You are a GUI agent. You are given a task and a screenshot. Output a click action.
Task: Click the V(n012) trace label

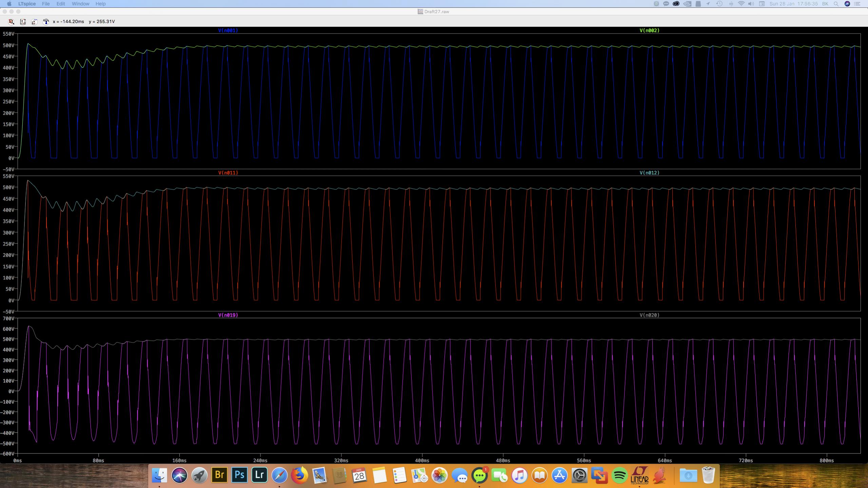pyautogui.click(x=649, y=173)
